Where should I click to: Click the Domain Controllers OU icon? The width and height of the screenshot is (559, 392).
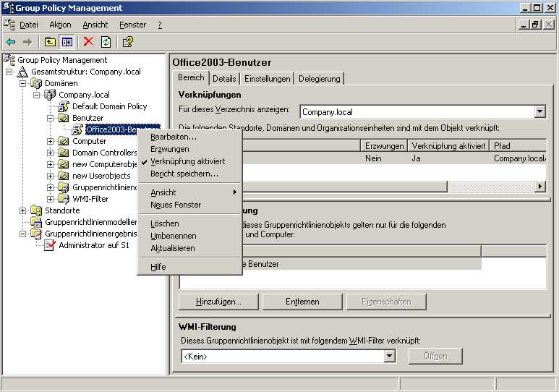(x=63, y=153)
